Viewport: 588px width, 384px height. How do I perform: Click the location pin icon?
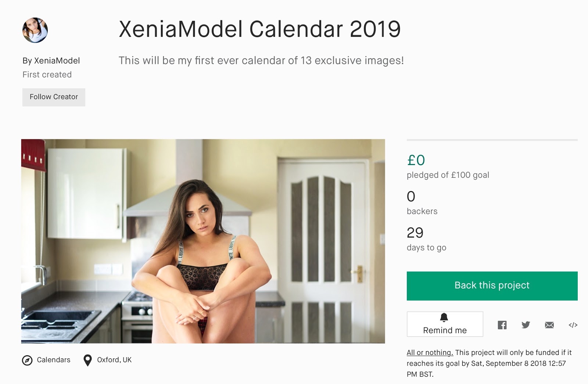point(87,360)
